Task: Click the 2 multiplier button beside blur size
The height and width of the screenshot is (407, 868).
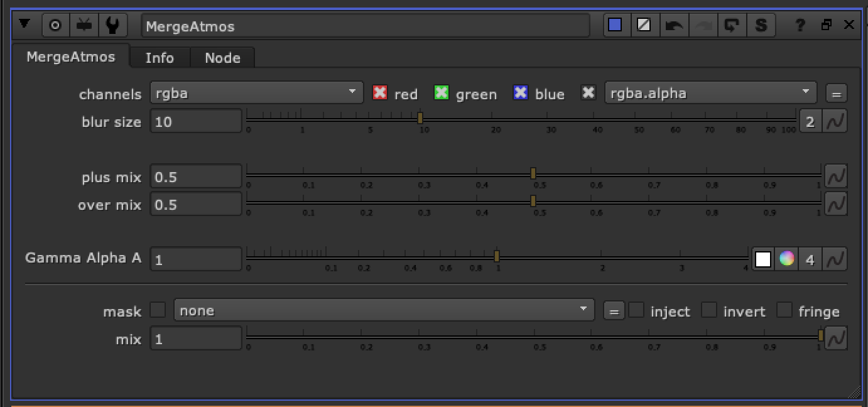Action: pos(810,121)
